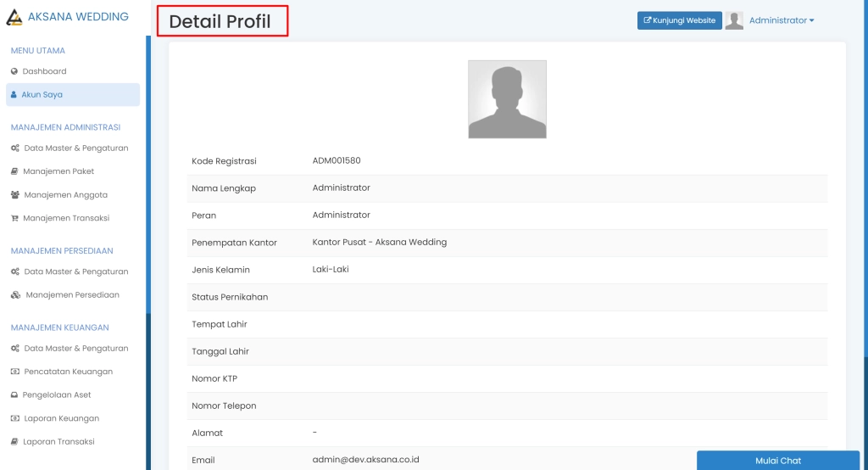
Task: Open the Administrator account dropdown
Action: point(781,20)
